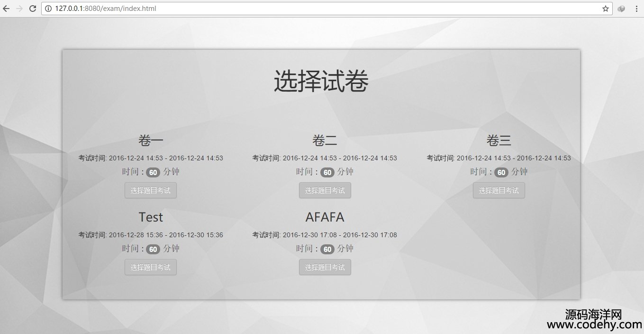Click the Test paper title
Viewport: 644px width, 334px height.
click(151, 217)
